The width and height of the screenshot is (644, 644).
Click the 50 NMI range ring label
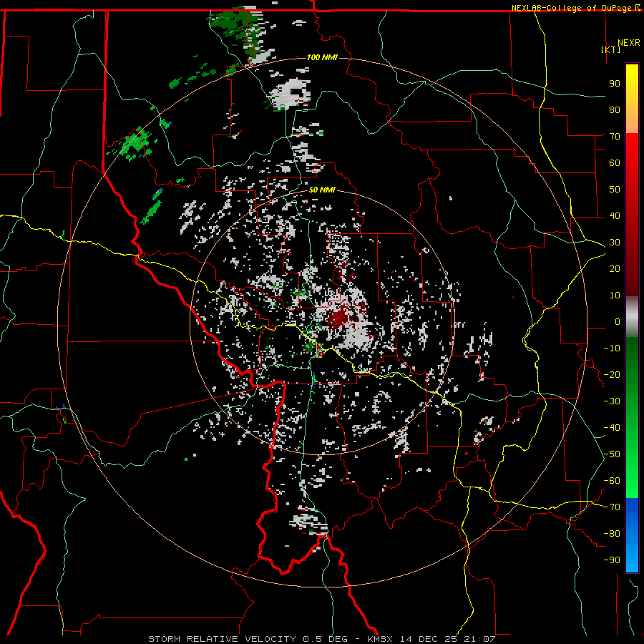(x=322, y=190)
